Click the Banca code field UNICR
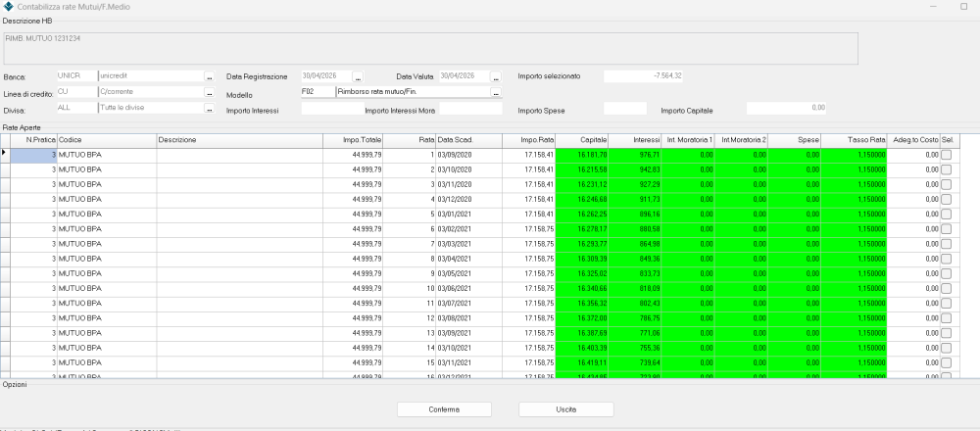 click(76, 76)
